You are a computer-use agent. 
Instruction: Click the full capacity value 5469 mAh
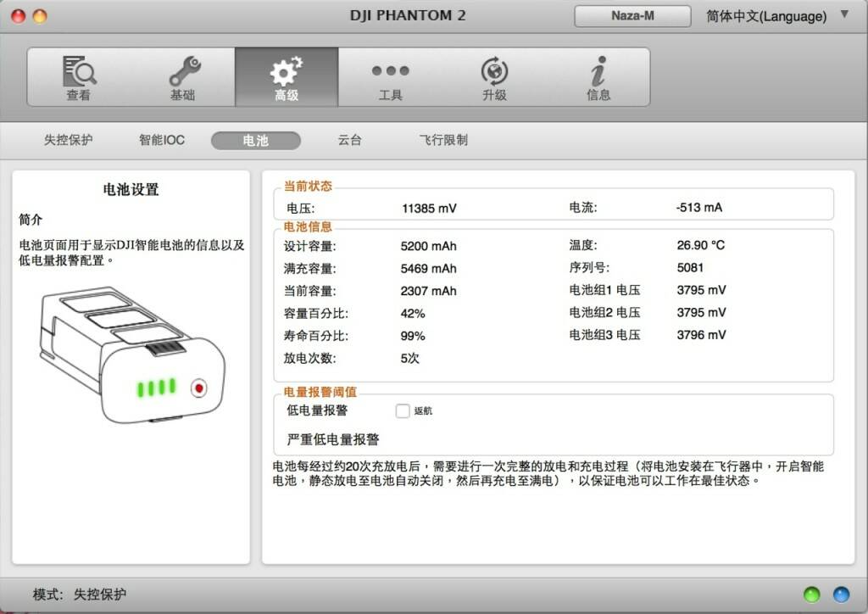pos(428,269)
